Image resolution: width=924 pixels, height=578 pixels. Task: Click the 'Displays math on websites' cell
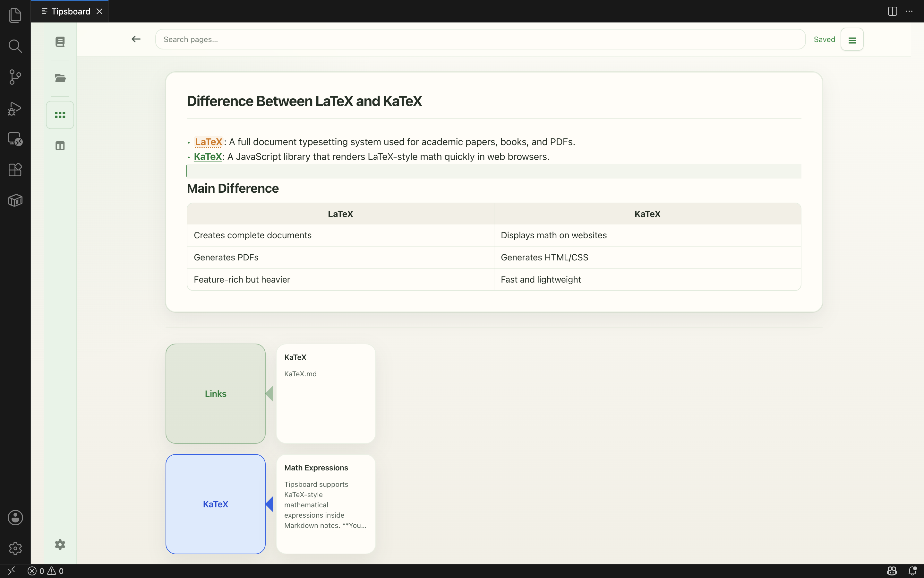647,235
